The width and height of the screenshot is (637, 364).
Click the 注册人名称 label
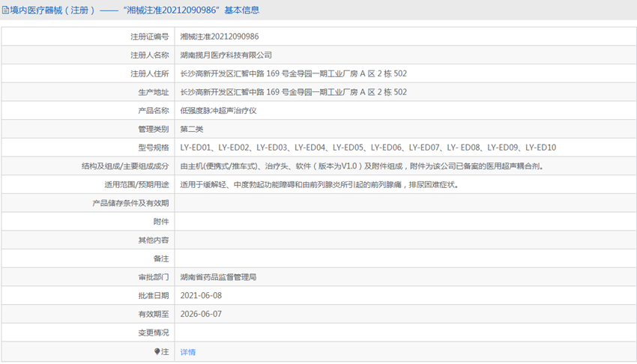pos(149,55)
